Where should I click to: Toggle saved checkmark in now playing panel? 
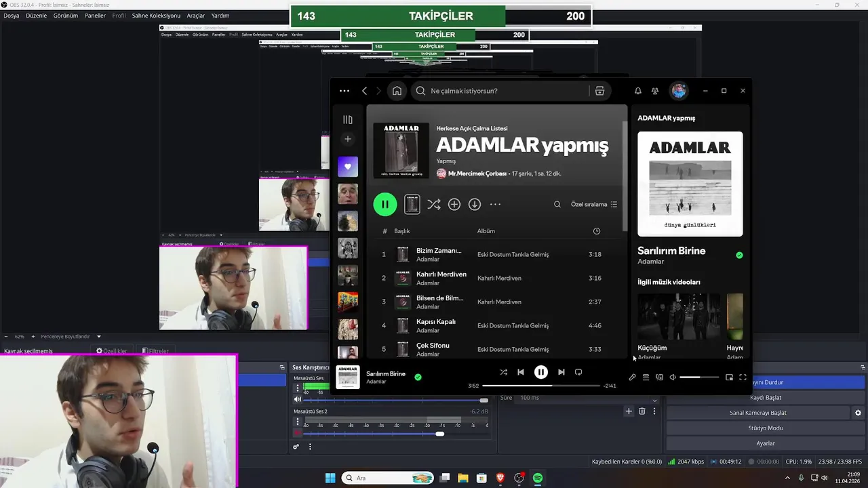(739, 256)
